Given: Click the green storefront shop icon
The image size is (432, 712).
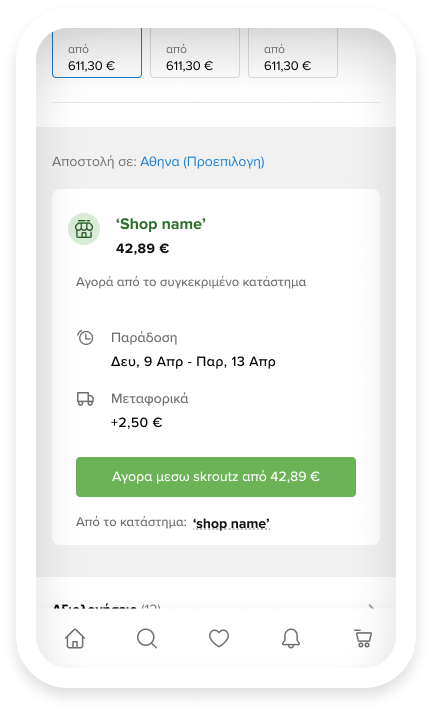Looking at the screenshot, I should (x=84, y=229).
